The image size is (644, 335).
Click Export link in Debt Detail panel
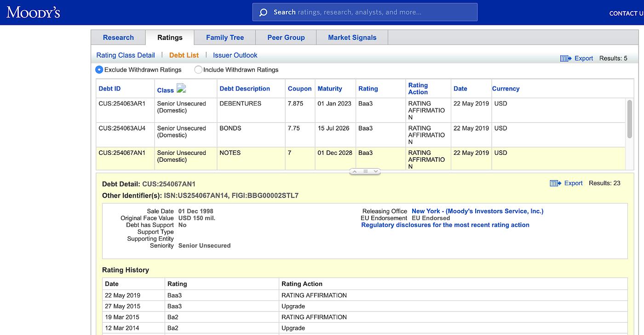(573, 183)
